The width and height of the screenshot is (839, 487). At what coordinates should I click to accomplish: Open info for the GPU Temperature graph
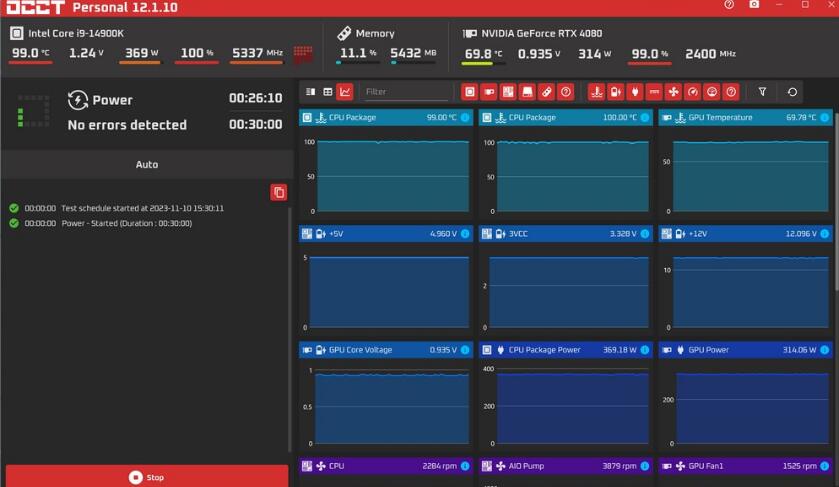pyautogui.click(x=825, y=117)
